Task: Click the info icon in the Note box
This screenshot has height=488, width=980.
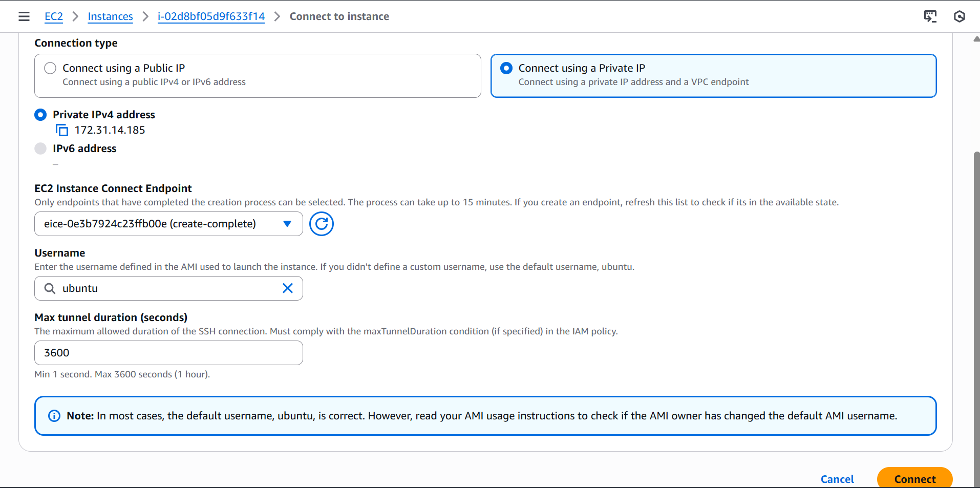Action: pos(54,416)
